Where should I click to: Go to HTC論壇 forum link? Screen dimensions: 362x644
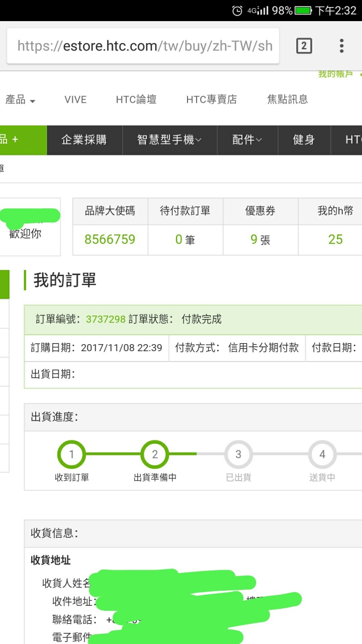[136, 100]
